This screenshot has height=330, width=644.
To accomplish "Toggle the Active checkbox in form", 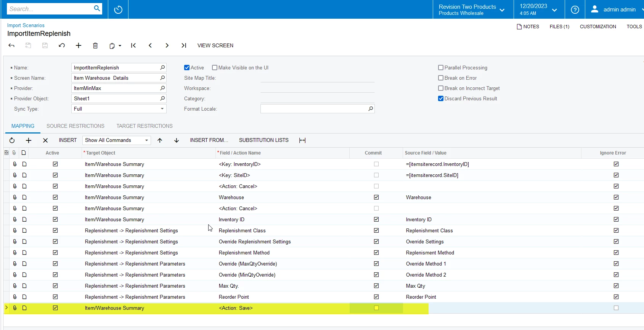I will pyautogui.click(x=187, y=68).
